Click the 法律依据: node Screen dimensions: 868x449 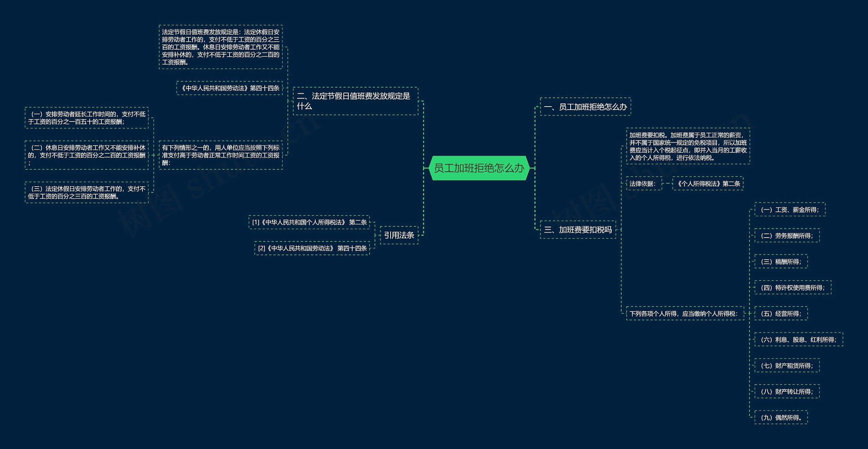644,184
